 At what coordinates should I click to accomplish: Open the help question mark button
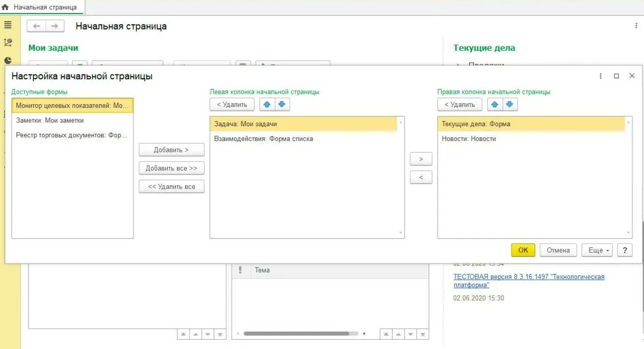625,250
